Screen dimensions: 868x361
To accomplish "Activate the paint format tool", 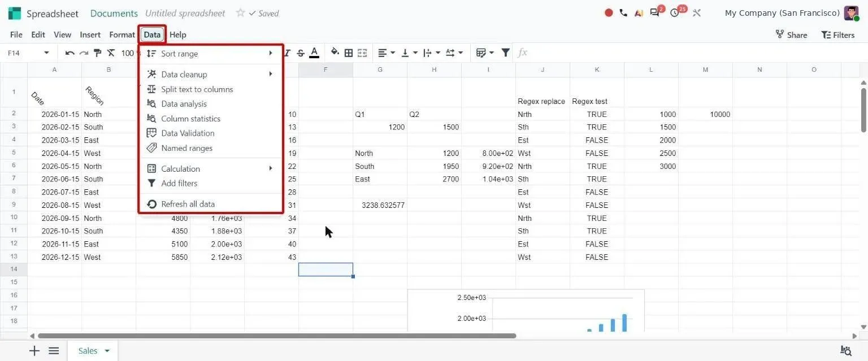I will click(x=97, y=53).
